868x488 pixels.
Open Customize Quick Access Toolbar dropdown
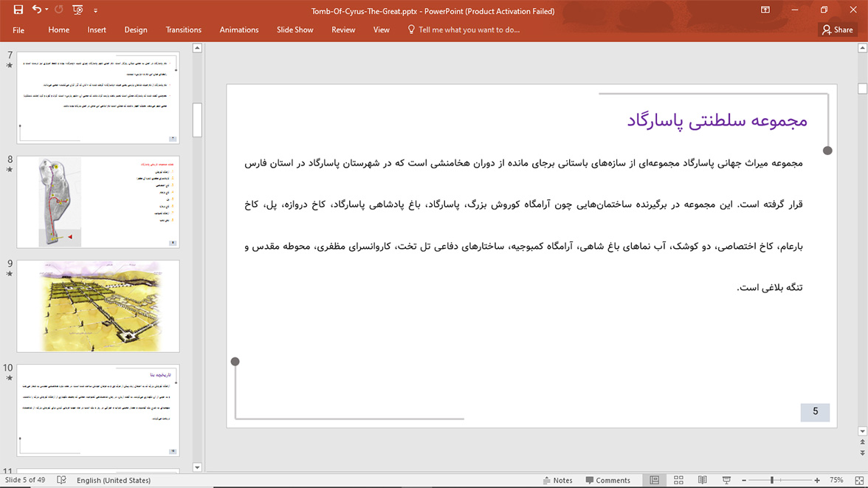(x=95, y=10)
